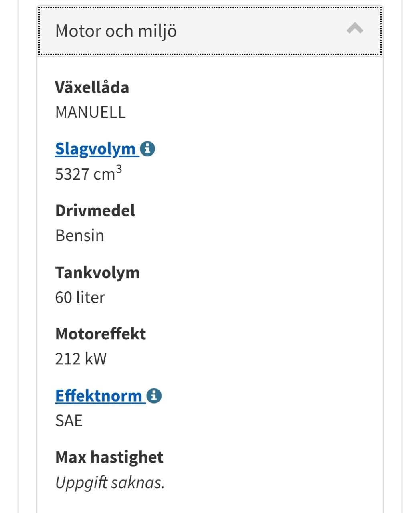The height and width of the screenshot is (513, 420).
Task: Collapse the Motor och miljö section chevron
Action: pyautogui.click(x=355, y=29)
